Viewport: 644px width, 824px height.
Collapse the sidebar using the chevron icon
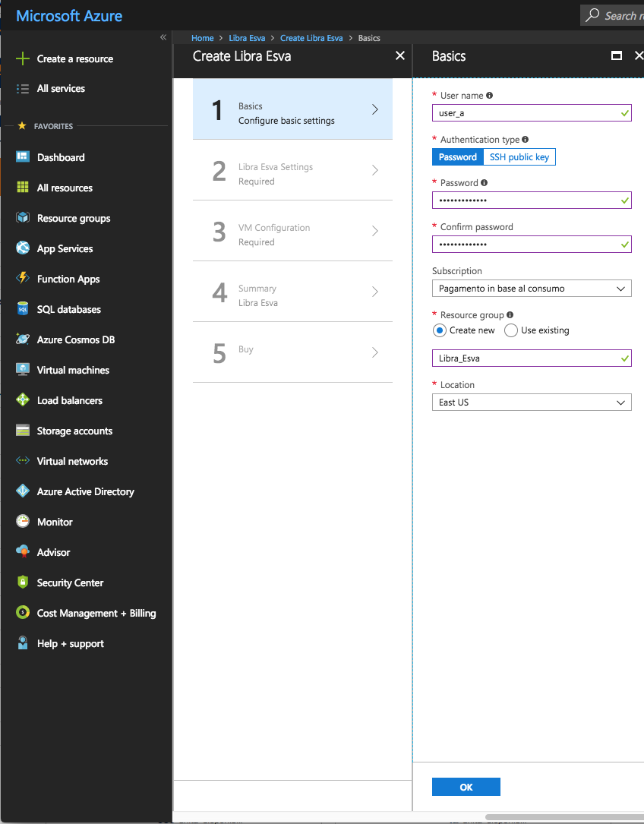(163, 36)
